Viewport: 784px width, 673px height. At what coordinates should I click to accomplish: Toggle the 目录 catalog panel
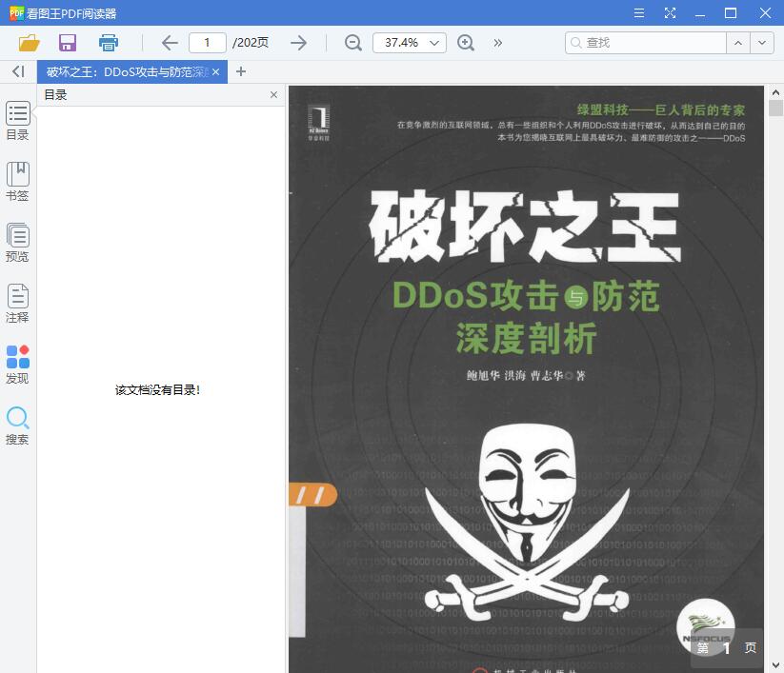17,121
